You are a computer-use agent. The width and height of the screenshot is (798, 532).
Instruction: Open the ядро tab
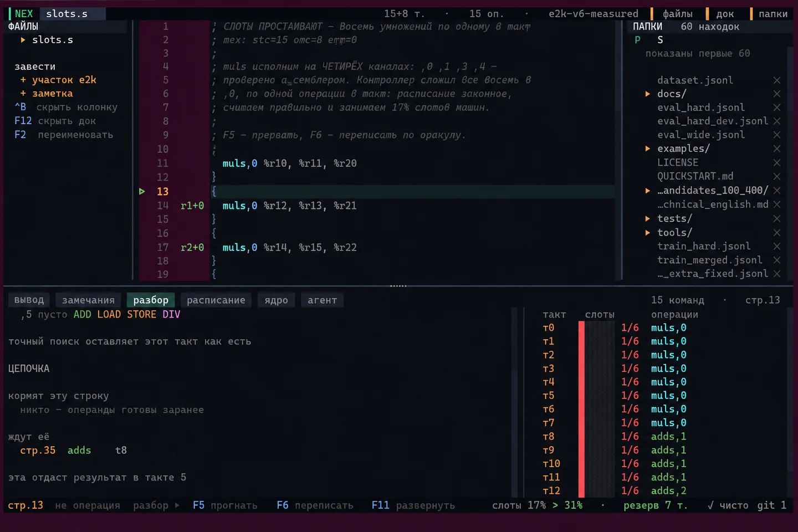tap(276, 300)
